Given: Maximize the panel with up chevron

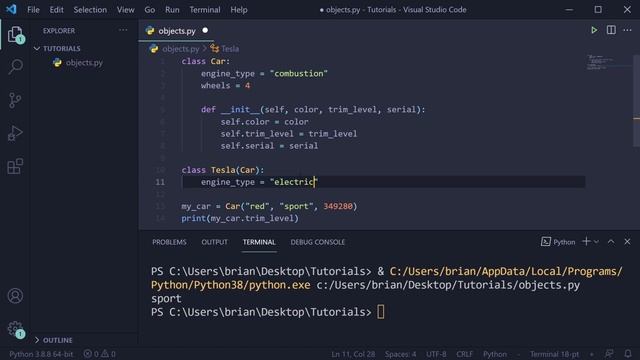Looking at the screenshot, I should pyautogui.click(x=611, y=242).
